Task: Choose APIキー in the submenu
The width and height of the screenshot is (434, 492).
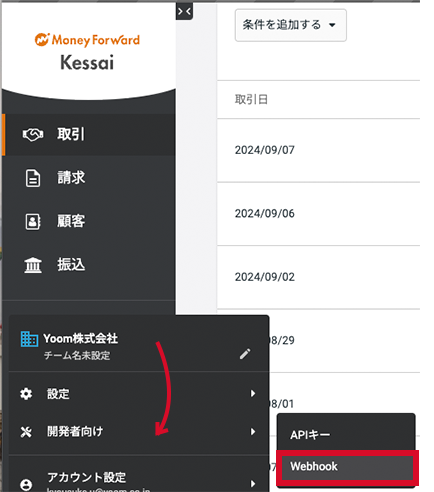Action: pyautogui.click(x=346, y=435)
